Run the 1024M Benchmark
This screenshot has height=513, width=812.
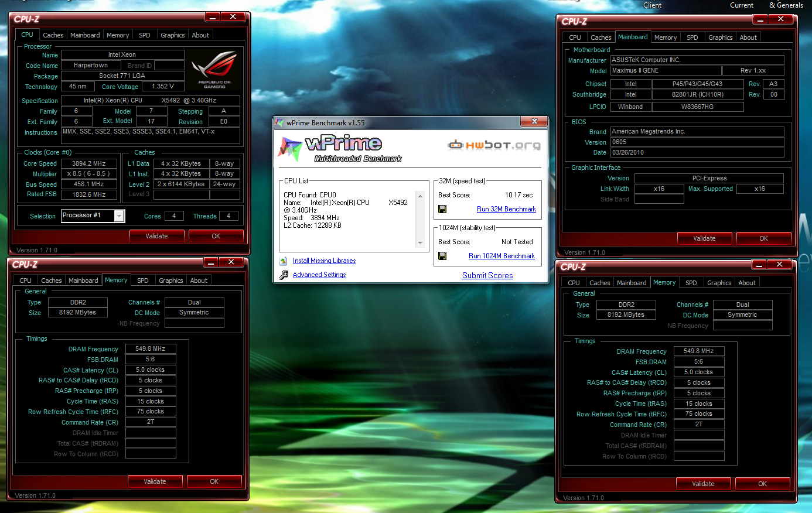tap(501, 256)
